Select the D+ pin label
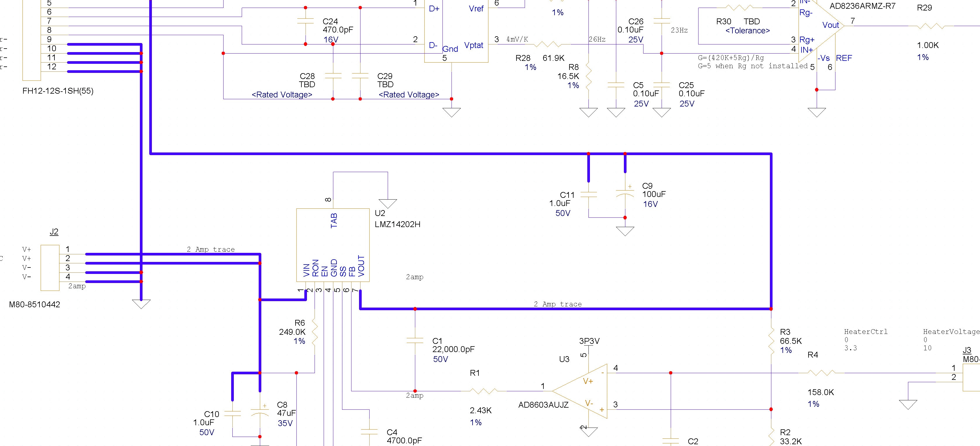The image size is (980, 446). tap(434, 9)
